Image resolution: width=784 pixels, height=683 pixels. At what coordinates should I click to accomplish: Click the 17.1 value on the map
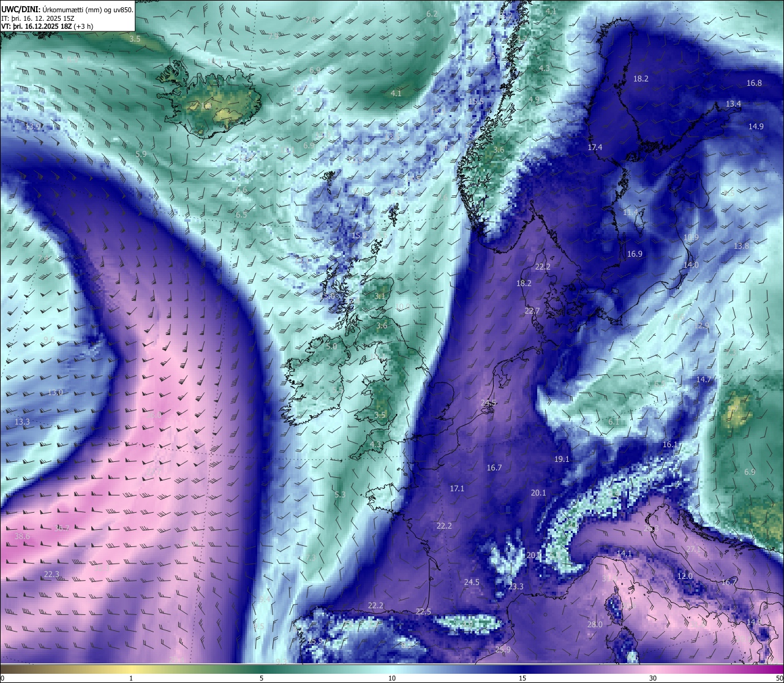click(457, 488)
